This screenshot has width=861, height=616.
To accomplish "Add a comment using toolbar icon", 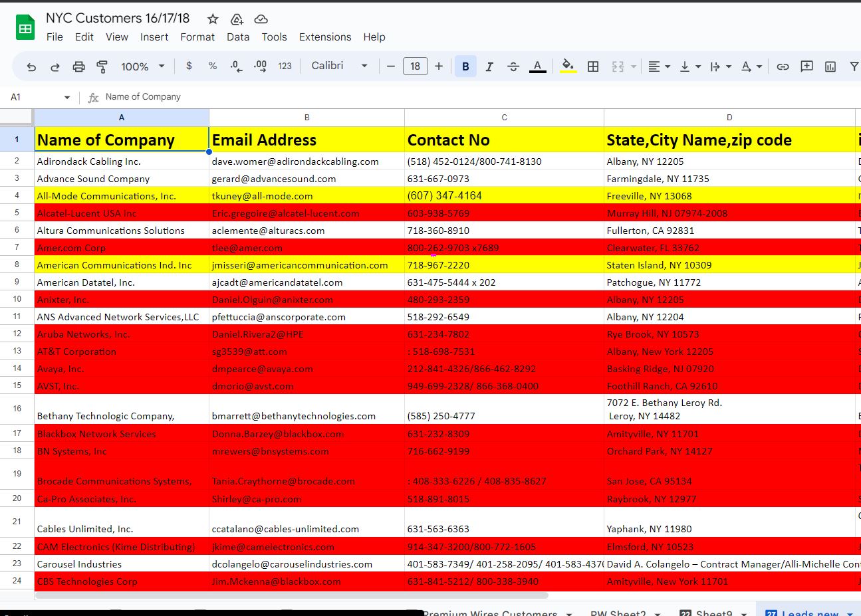I will pyautogui.click(x=806, y=66).
